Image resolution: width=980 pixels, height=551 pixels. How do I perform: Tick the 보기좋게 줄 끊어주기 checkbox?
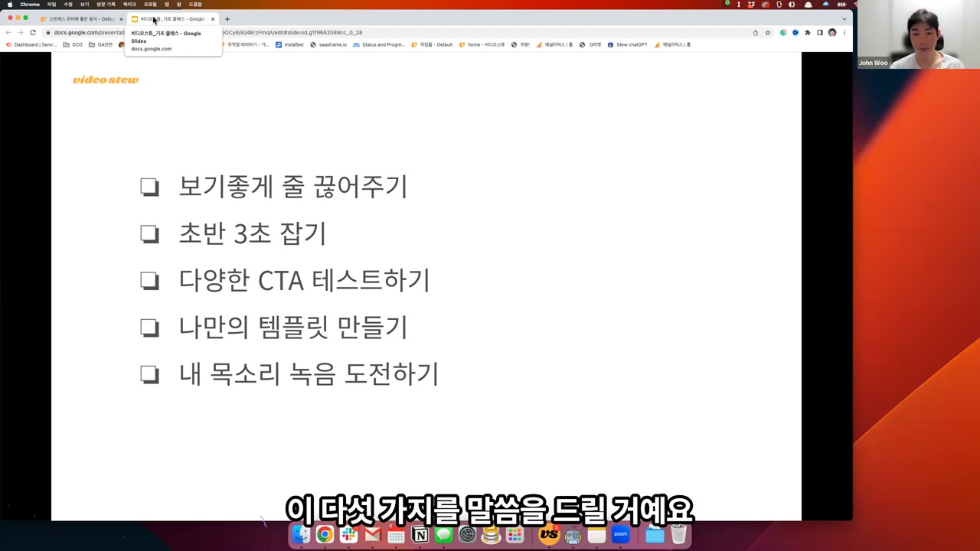tap(149, 187)
